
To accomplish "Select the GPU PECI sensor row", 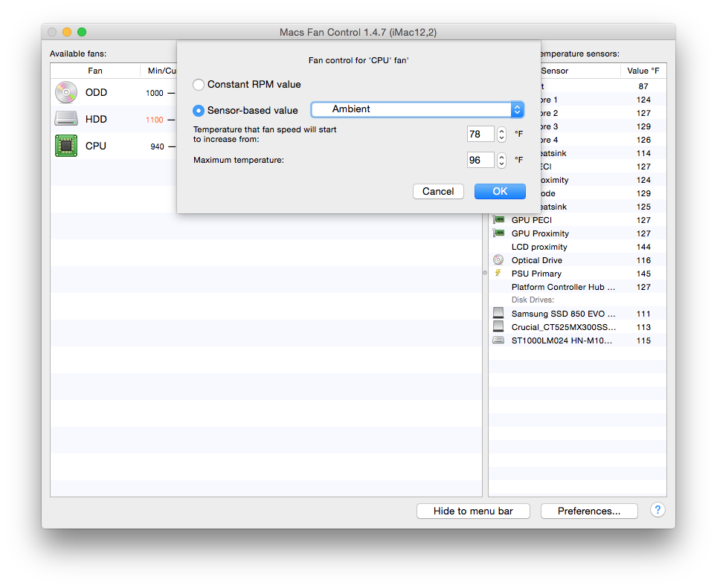I will tap(578, 220).
